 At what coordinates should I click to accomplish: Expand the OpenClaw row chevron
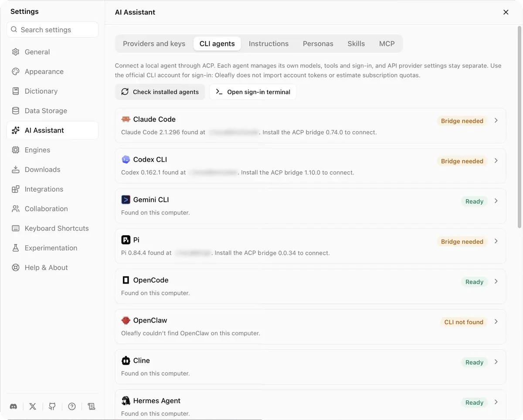point(496,322)
